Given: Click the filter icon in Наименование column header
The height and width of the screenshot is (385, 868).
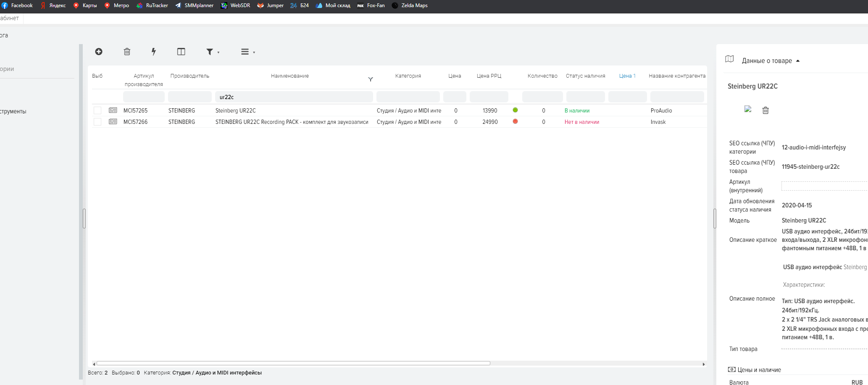Looking at the screenshot, I should click(x=371, y=79).
